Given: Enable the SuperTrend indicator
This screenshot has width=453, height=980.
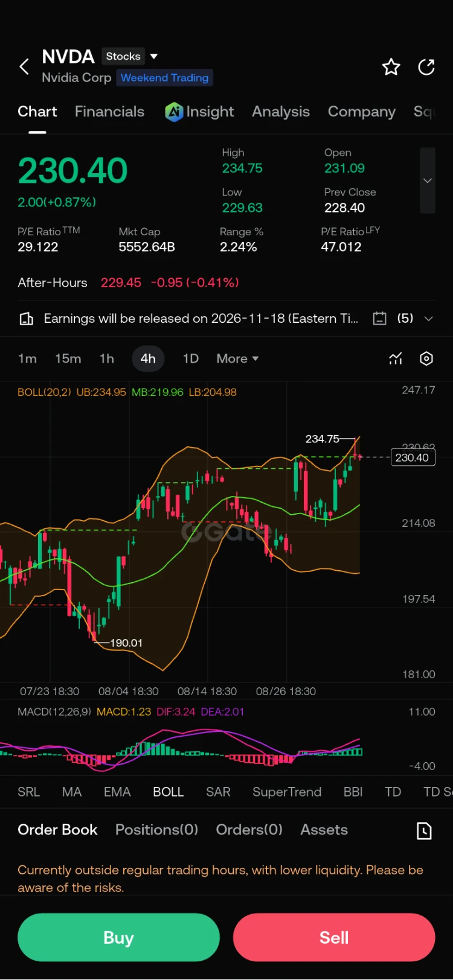Looking at the screenshot, I should [287, 792].
